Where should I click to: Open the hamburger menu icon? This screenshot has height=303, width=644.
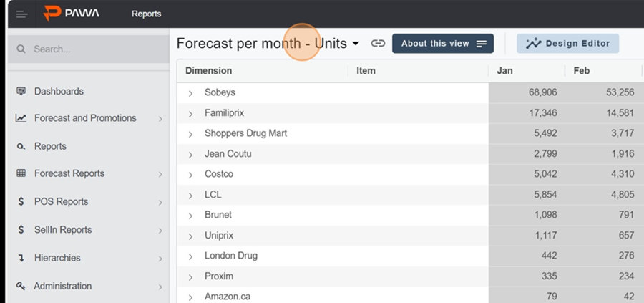coord(21,14)
